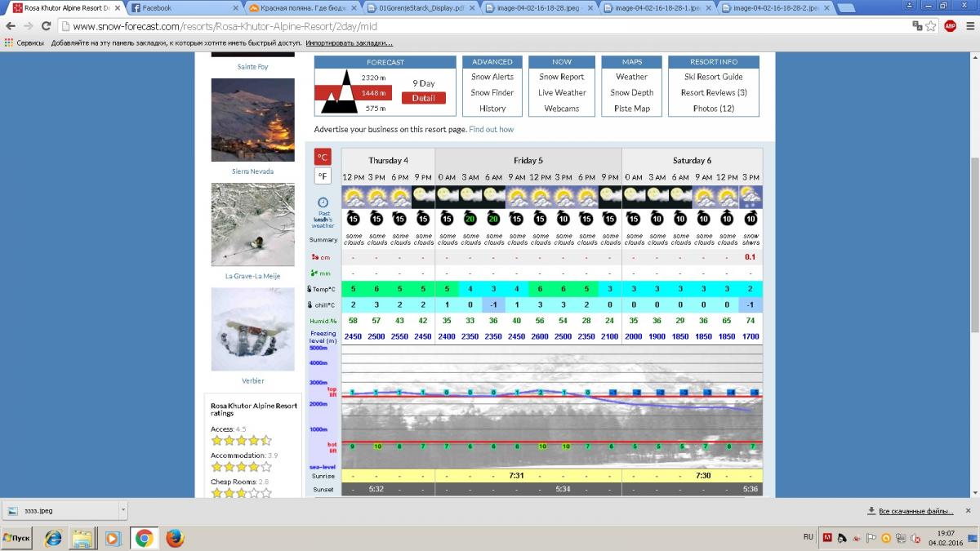Switch temperature units to Fahrenheit

323,176
